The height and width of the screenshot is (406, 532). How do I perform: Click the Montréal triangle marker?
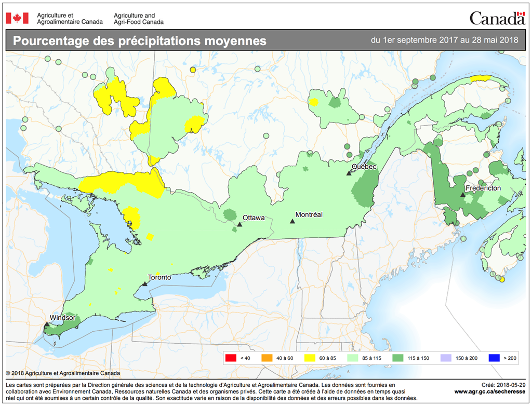pyautogui.click(x=292, y=222)
